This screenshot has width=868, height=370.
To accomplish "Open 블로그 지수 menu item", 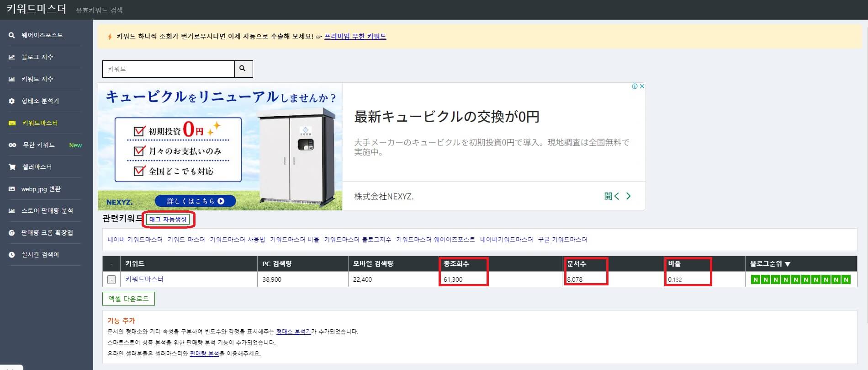I will pos(37,57).
